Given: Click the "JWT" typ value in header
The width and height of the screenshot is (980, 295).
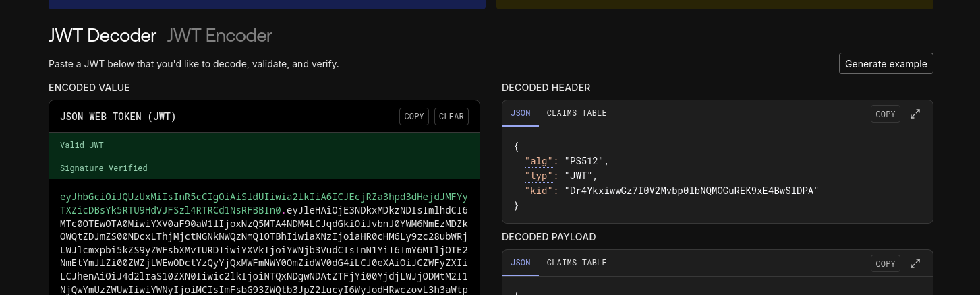Looking at the screenshot, I should [x=579, y=176].
